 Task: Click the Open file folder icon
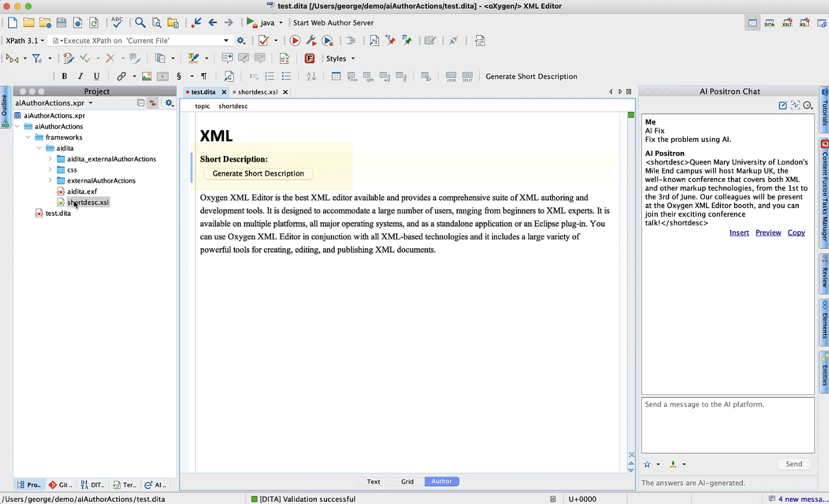click(29, 23)
